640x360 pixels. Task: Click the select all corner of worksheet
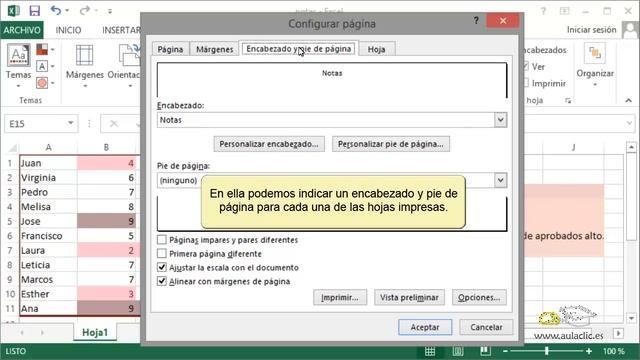point(12,147)
